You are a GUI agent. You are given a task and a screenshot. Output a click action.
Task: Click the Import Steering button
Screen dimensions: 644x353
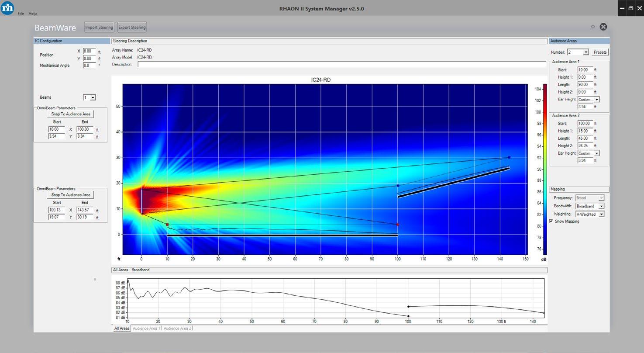click(x=99, y=27)
